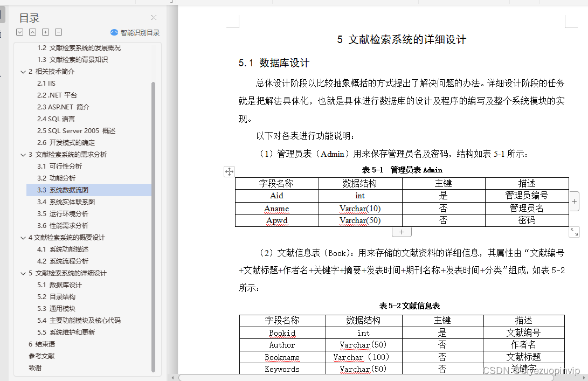Screen dimensions: 588x381
Task: Click the plus box icon in 目录 toolbar
Action: [x=45, y=32]
